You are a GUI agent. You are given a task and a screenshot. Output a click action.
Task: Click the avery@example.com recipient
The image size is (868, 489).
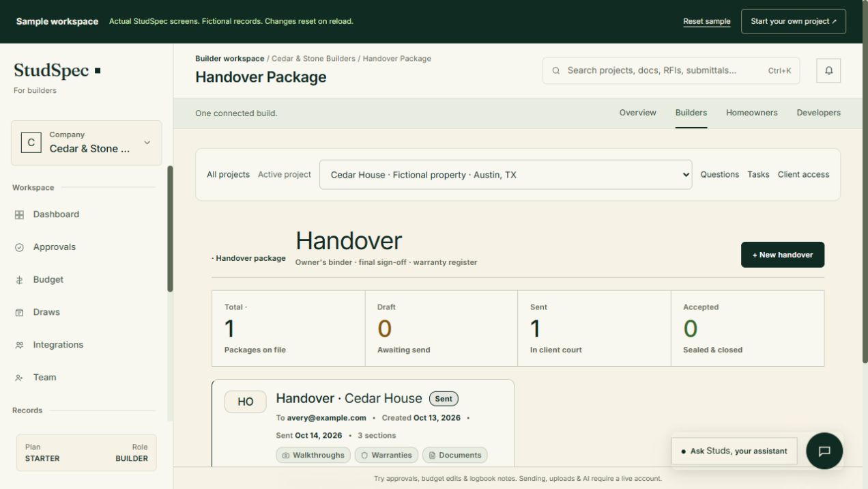pyautogui.click(x=326, y=418)
